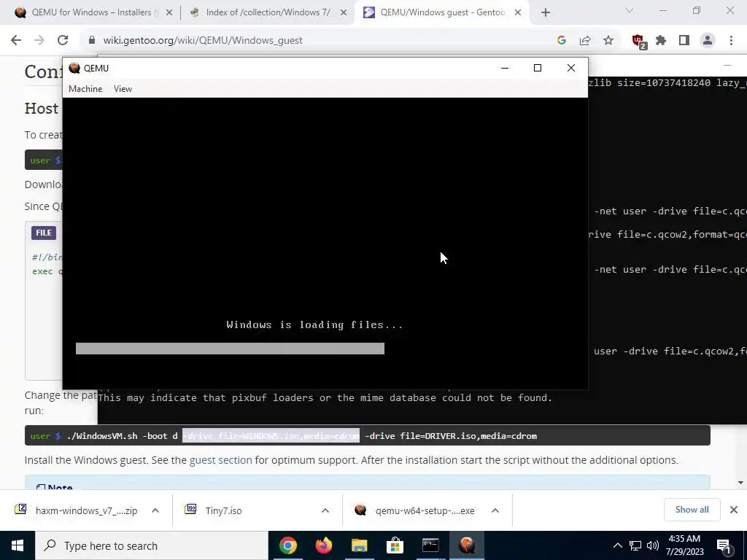Click the QEMU loading progress bar

point(230,349)
